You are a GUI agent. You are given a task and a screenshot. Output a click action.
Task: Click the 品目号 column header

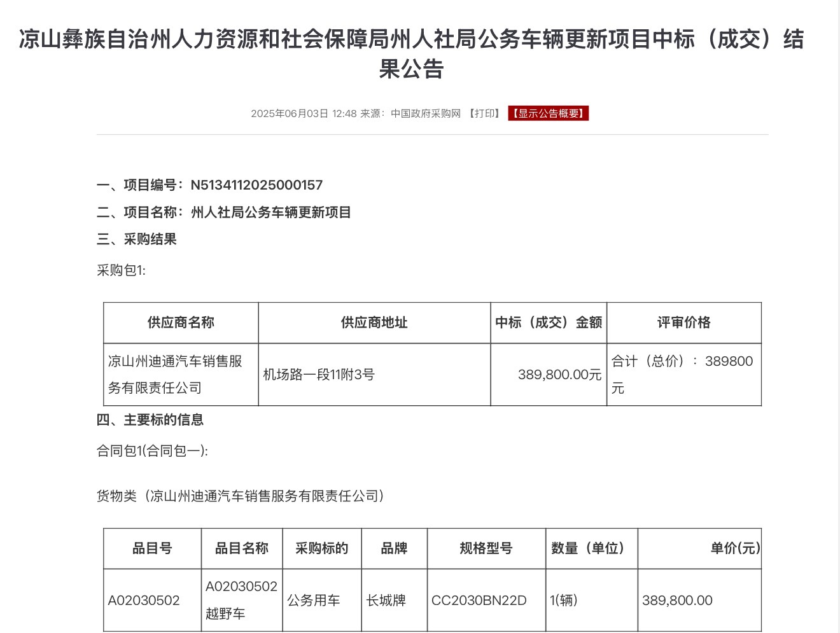152,548
